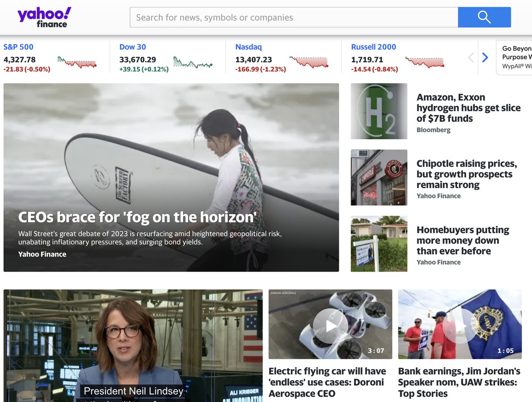Open Electric flying car Doroni Aerospace headline
The width and height of the screenshot is (532, 402).
pos(327,382)
